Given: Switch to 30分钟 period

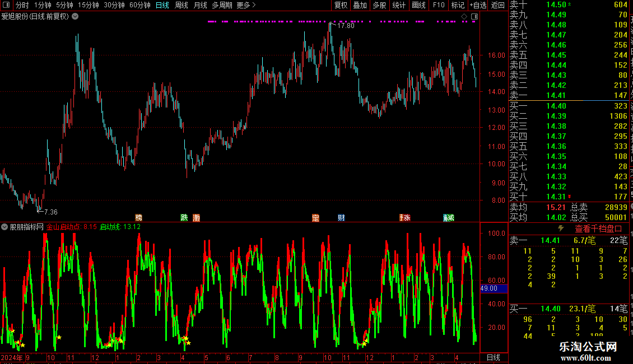Looking at the screenshot, I should (x=114, y=5).
